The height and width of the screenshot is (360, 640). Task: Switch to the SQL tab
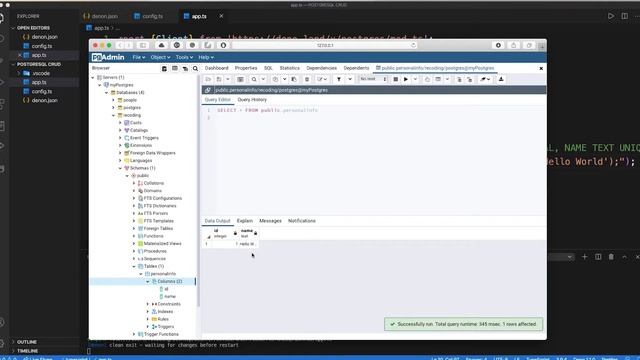pyautogui.click(x=268, y=68)
